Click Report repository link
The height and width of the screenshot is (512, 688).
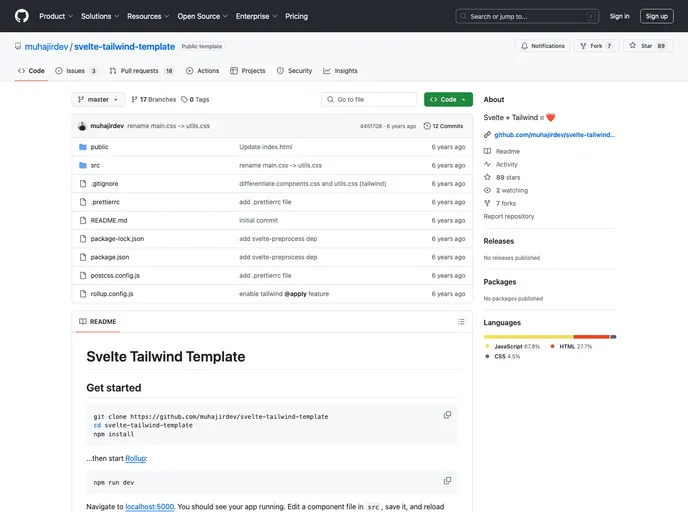pos(509,216)
